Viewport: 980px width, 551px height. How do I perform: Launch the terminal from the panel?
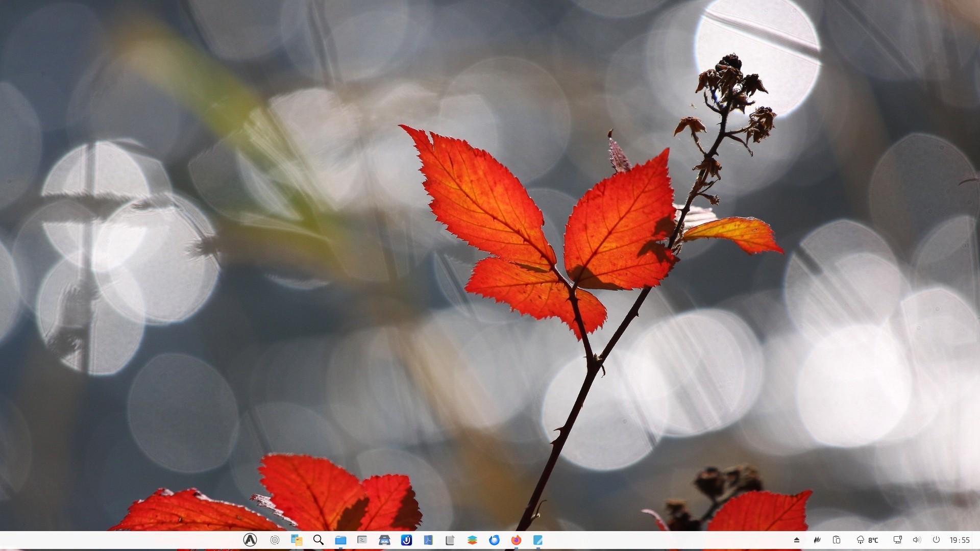362,540
